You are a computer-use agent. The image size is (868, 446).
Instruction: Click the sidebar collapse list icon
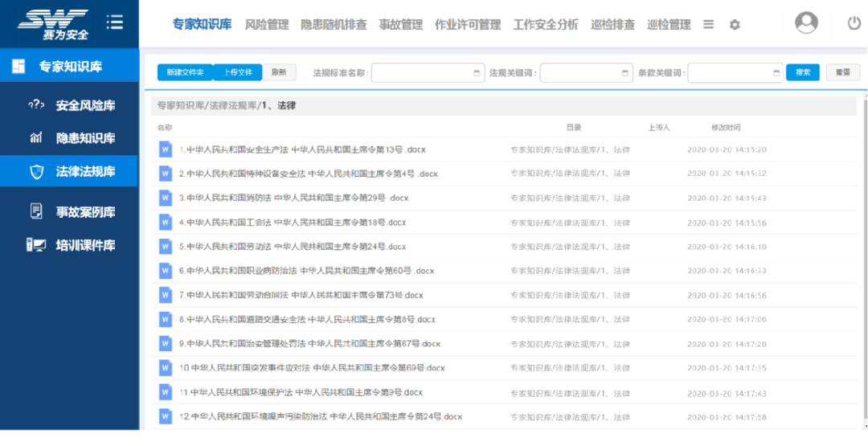pyautogui.click(x=115, y=23)
